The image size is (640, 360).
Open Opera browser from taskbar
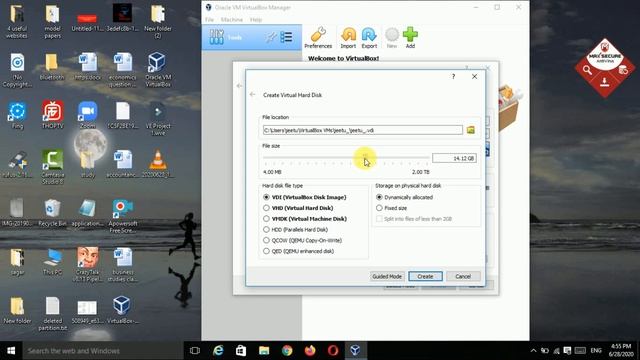pyautogui.click(x=333, y=350)
